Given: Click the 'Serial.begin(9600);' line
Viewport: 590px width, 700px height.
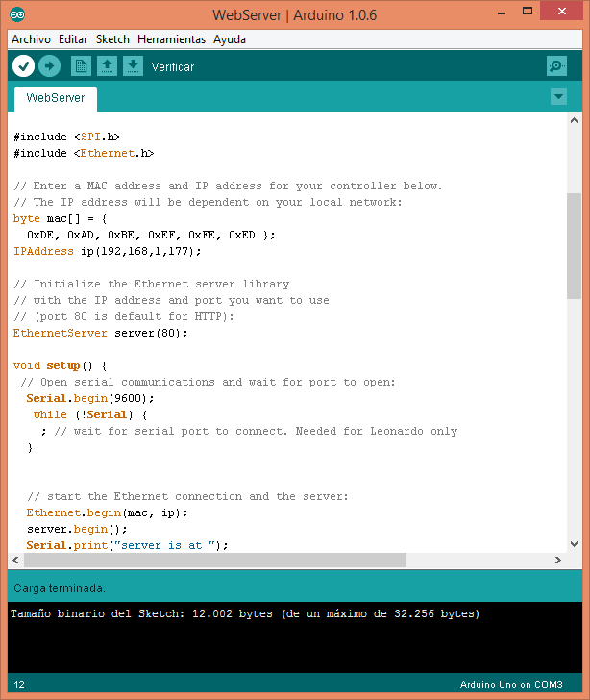Looking at the screenshot, I should [90, 399].
